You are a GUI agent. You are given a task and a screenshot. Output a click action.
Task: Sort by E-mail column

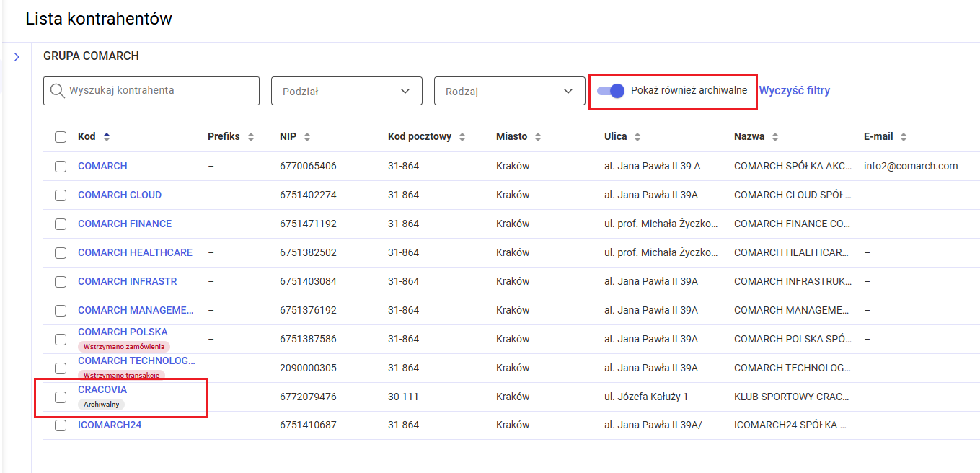(x=904, y=137)
